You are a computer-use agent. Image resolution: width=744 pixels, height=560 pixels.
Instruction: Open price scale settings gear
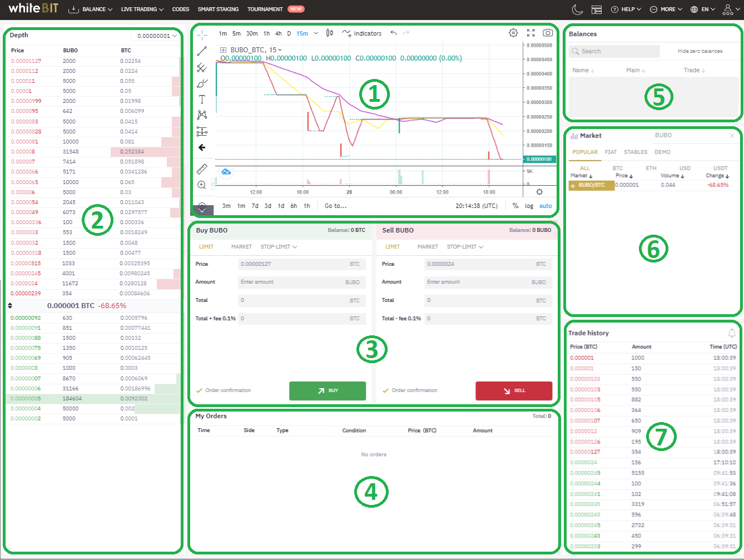click(x=539, y=192)
